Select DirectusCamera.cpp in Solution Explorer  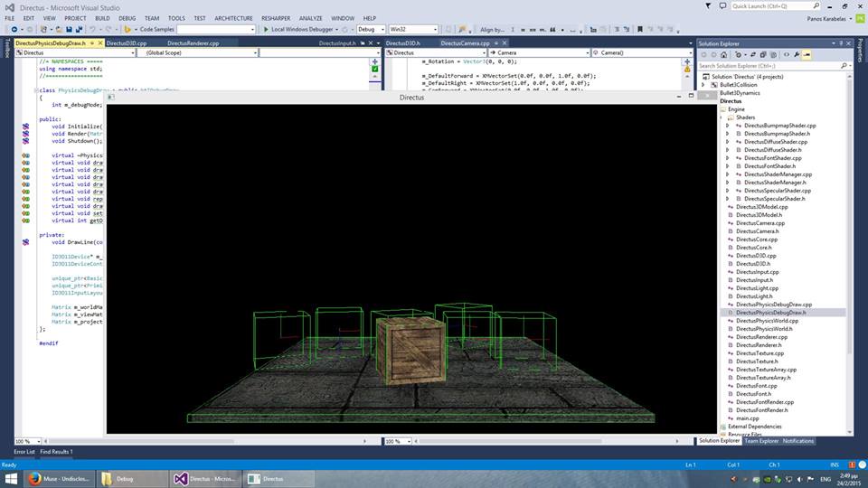[x=760, y=223]
